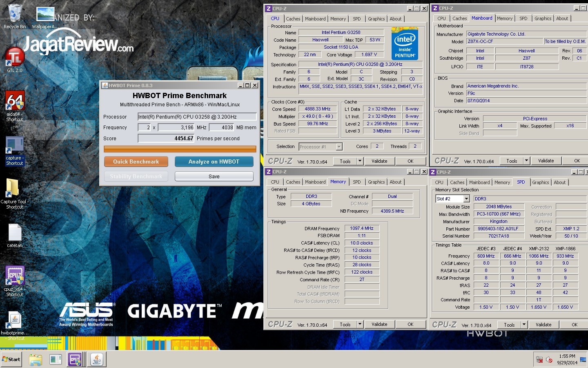588x368 pixels.
Task: Click Validate in the Mainboard window
Action: click(x=546, y=161)
